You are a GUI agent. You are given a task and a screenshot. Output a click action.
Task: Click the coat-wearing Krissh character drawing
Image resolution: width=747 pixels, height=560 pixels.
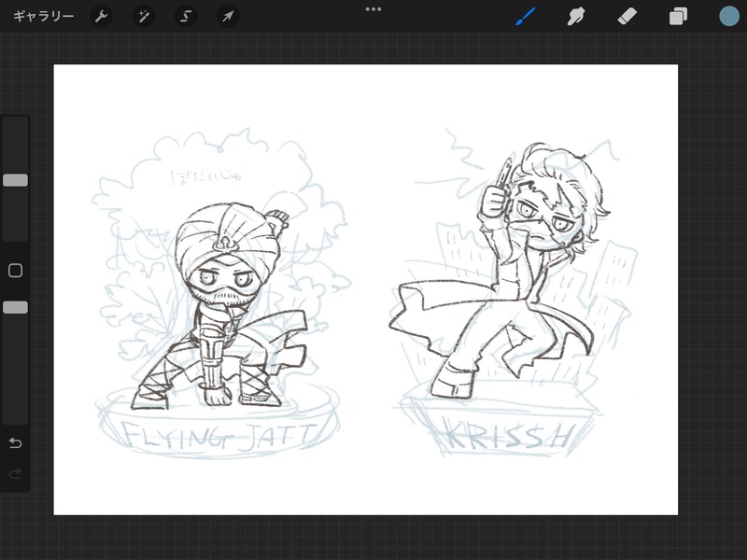click(498, 272)
